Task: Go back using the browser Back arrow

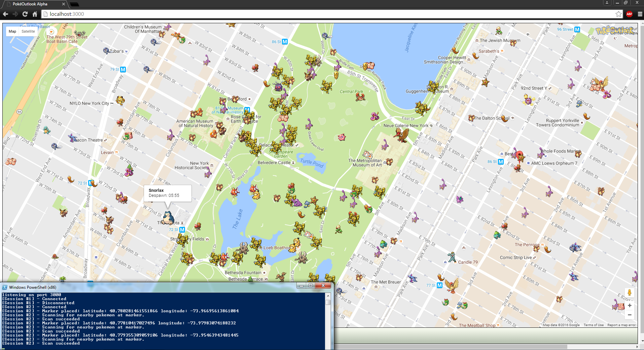Action: click(x=5, y=14)
